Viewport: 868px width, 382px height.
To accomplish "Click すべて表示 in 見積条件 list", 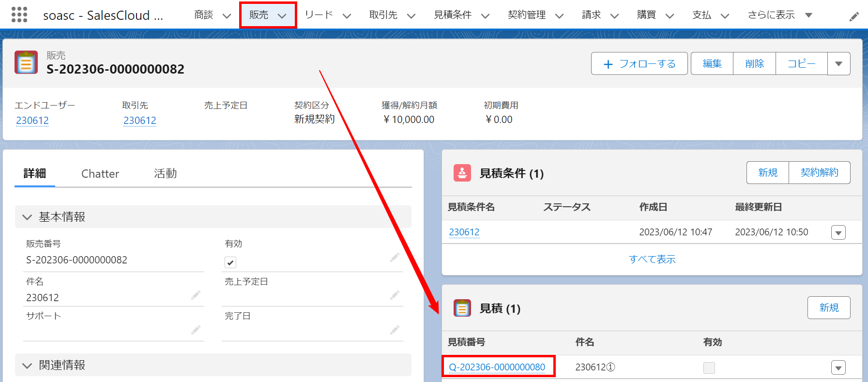I will (652, 259).
